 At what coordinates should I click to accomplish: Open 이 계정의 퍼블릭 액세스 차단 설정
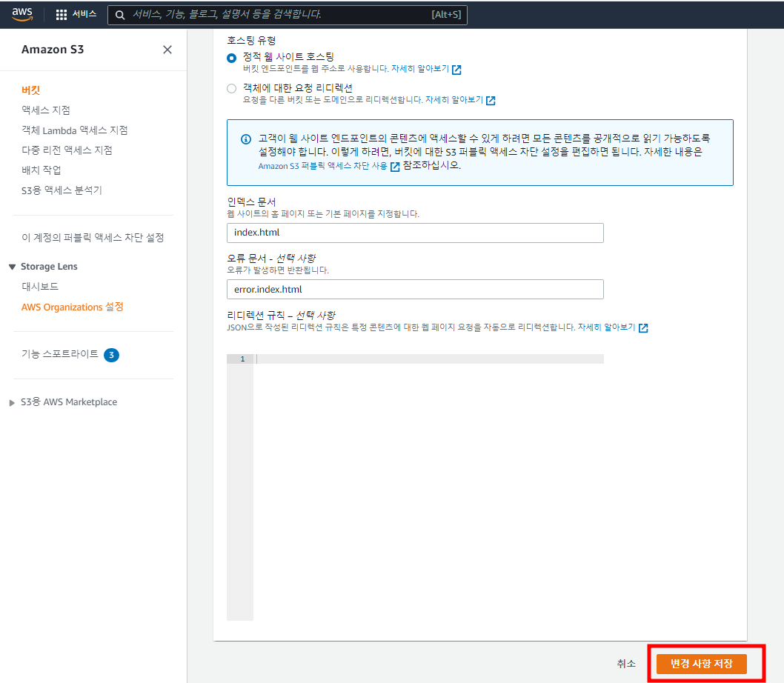pos(93,238)
